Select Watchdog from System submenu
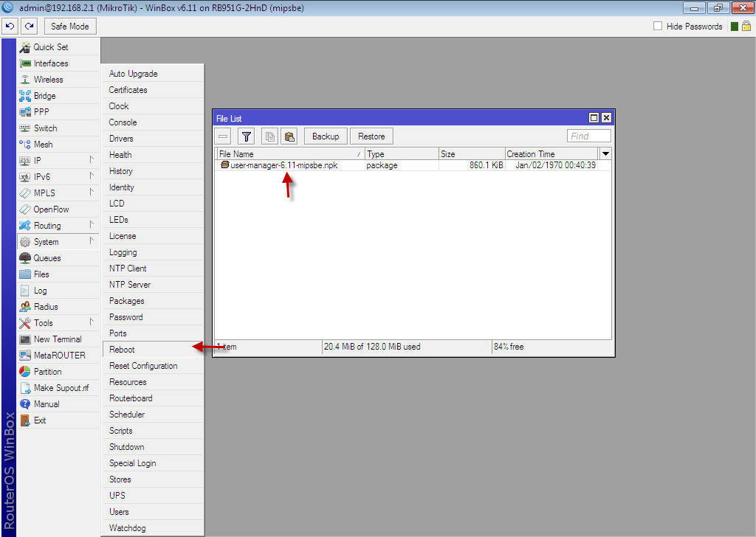 (x=153, y=528)
